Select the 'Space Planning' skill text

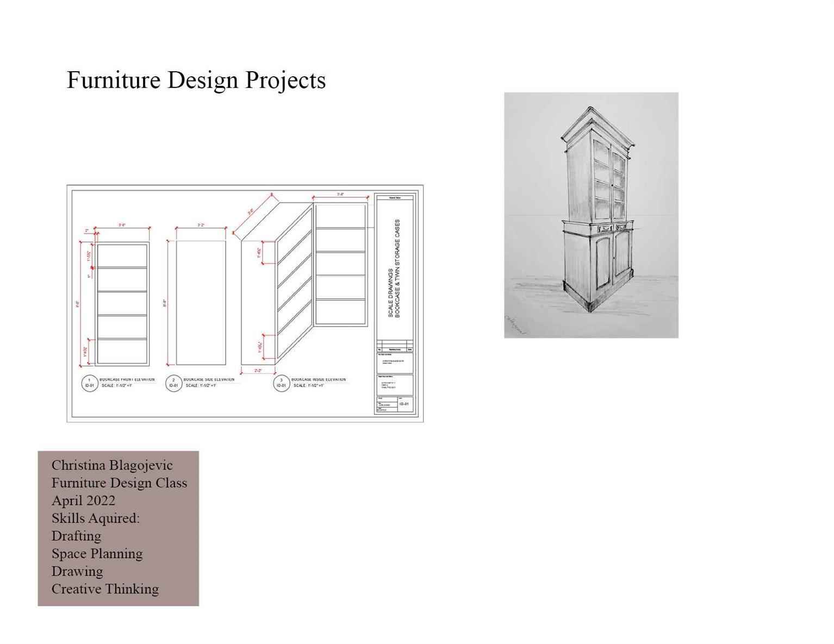click(x=97, y=553)
